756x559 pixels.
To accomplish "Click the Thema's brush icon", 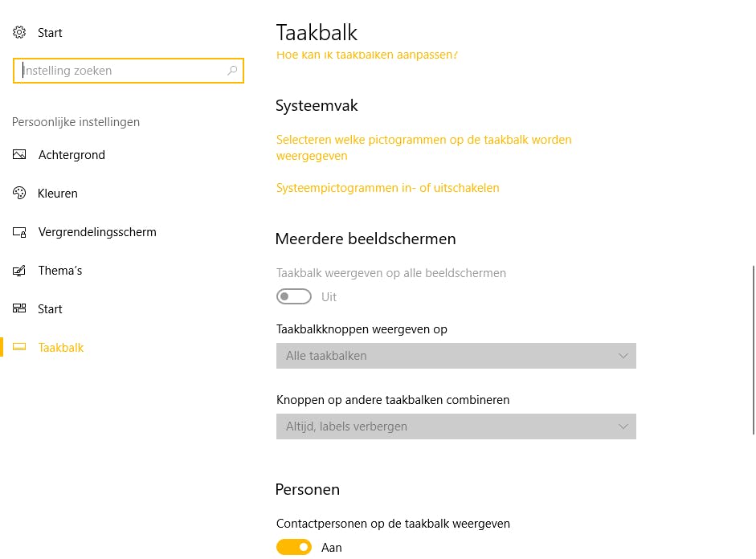I will (19, 271).
